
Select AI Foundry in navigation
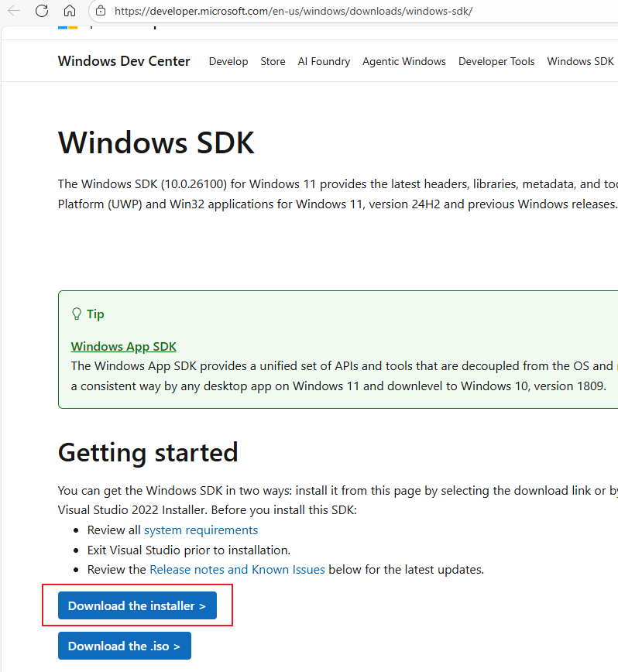click(324, 62)
